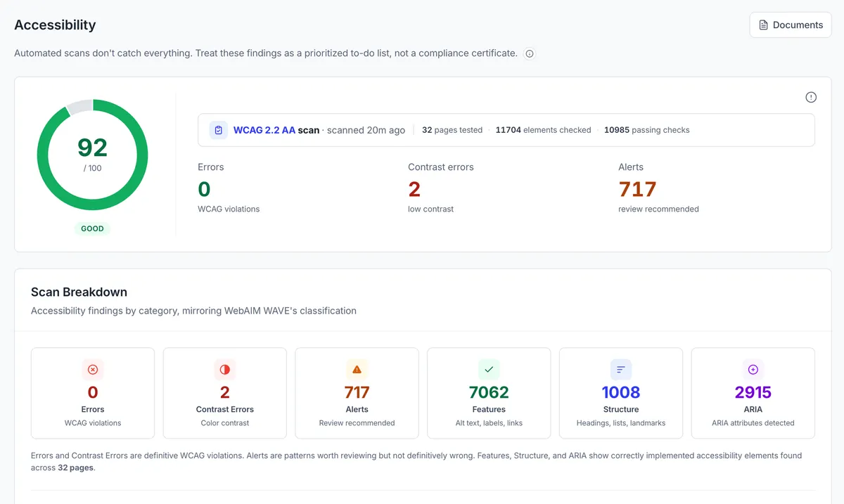The image size is (844, 504).
Task: Click the green checkmark Features icon
Action: (489, 370)
